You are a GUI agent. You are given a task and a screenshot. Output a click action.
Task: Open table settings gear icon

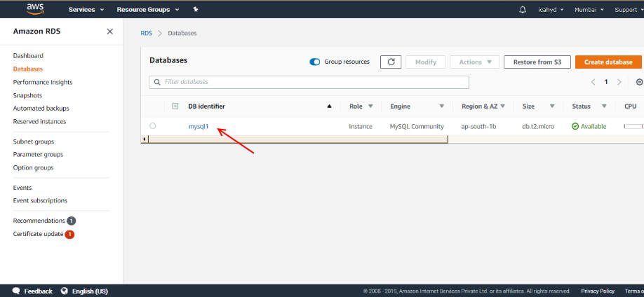[640, 82]
